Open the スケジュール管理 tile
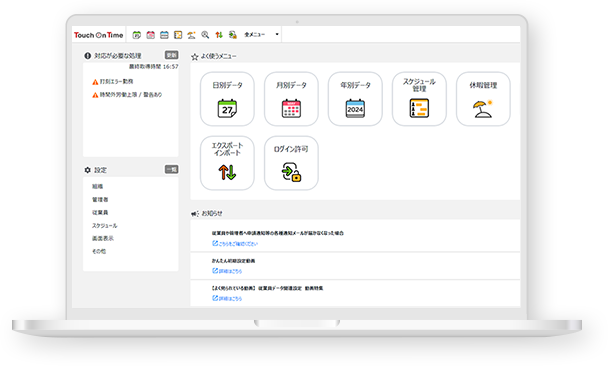608x366 pixels. (419, 99)
